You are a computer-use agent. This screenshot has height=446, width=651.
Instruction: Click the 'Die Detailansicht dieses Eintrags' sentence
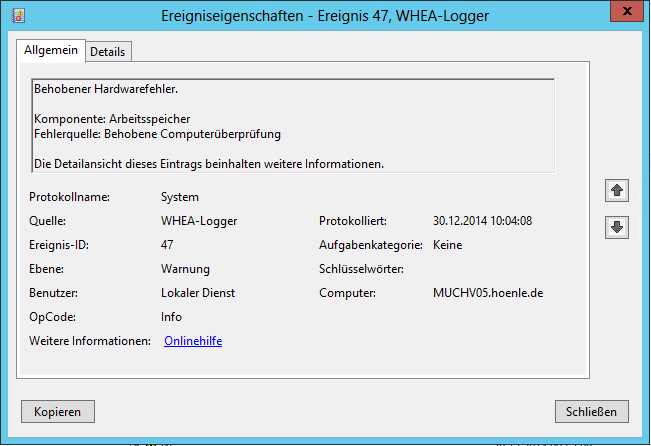pyautogui.click(x=209, y=164)
